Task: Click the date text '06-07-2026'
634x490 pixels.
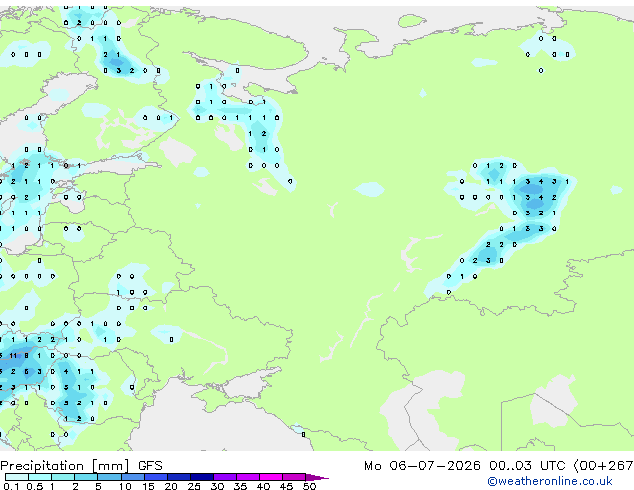Action: [x=435, y=466]
